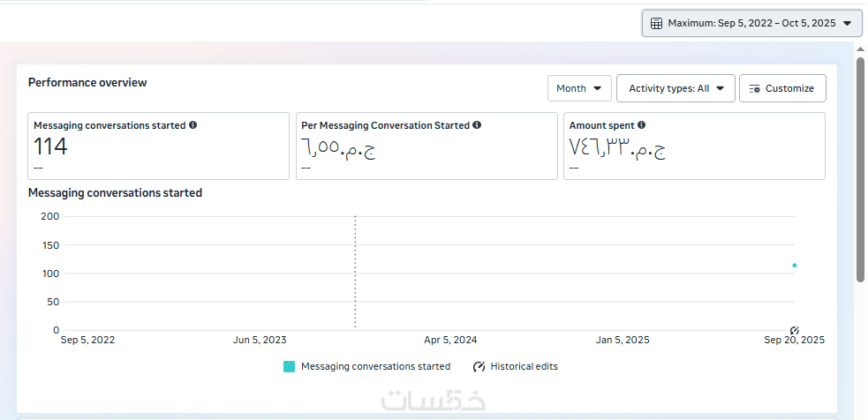Click info icon beside Per Messaging Conversation Started
The height and width of the screenshot is (420, 868).
pos(477,125)
